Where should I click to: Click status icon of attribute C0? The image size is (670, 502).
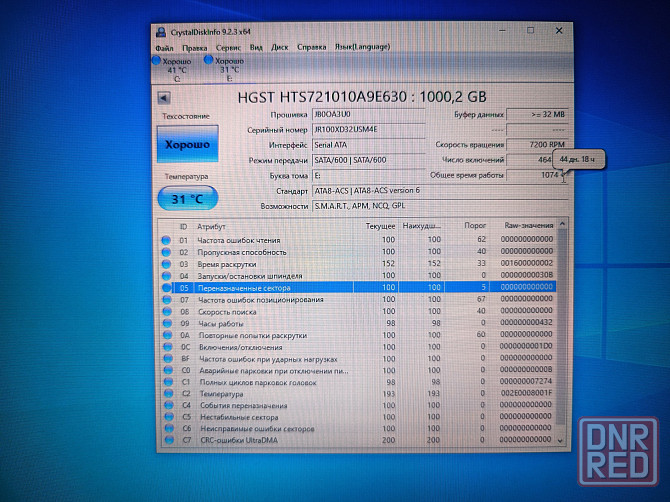[x=168, y=370]
